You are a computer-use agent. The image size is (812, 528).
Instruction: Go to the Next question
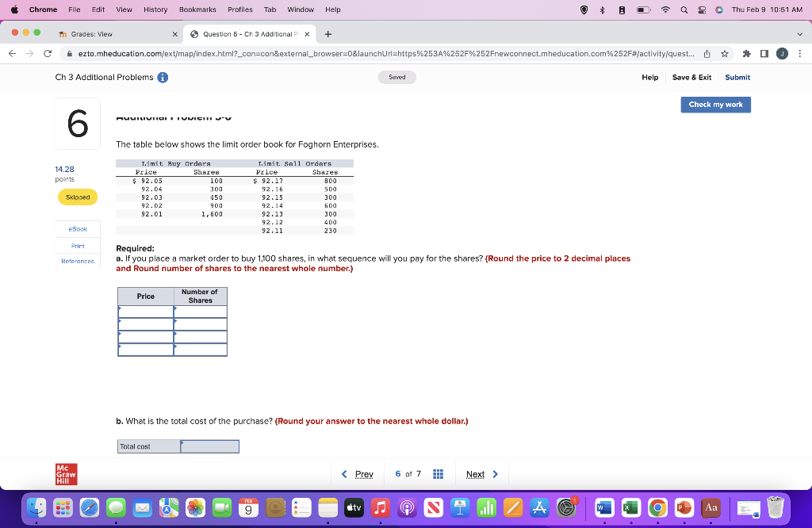[x=480, y=473]
